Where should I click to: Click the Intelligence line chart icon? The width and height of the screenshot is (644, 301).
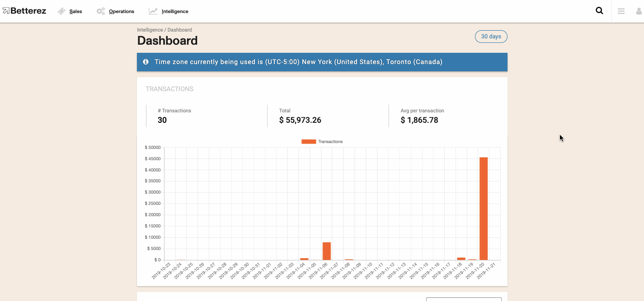pos(153,11)
